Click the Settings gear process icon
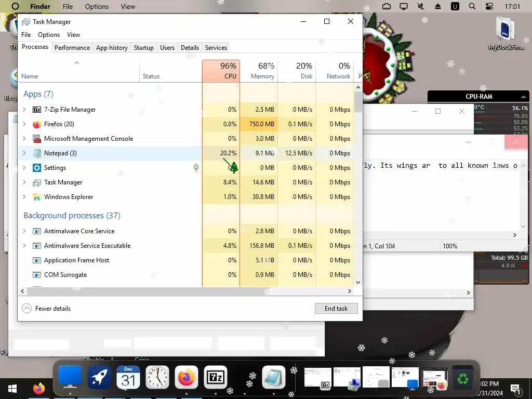This screenshot has width=532, height=399. [x=37, y=168]
